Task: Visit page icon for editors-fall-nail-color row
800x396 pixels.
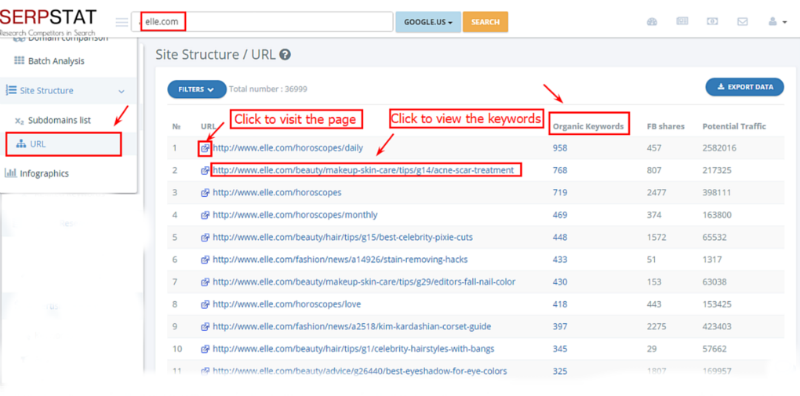Action: 205,282
